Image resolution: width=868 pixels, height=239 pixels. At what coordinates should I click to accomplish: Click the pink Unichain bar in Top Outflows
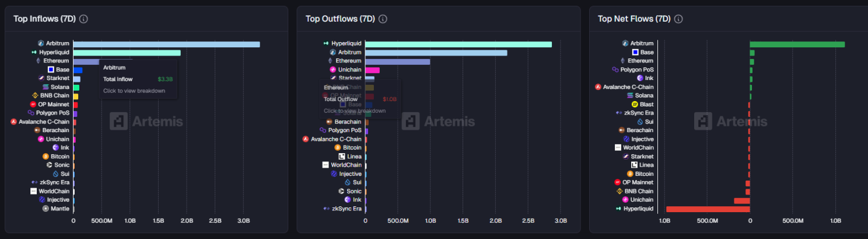pos(372,70)
